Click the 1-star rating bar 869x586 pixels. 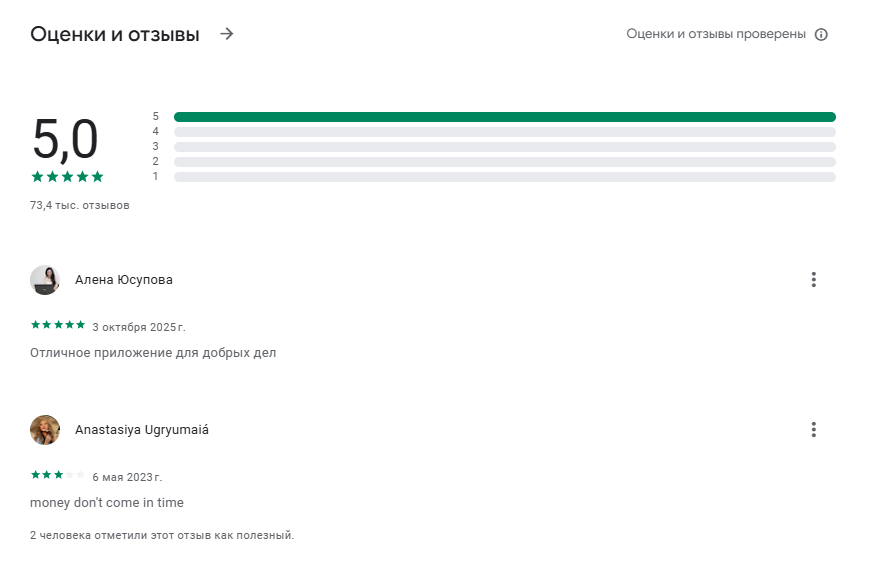coord(504,177)
